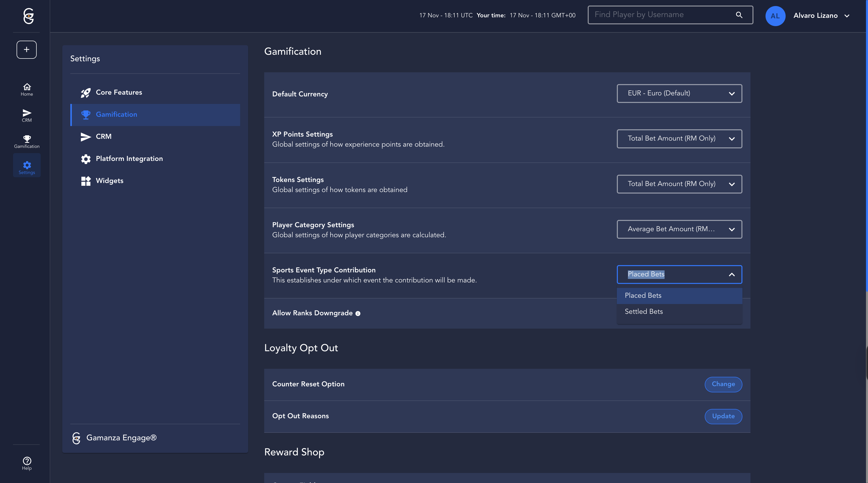The height and width of the screenshot is (483, 868).
Task: Open Platform Integration settings section
Action: (x=129, y=159)
